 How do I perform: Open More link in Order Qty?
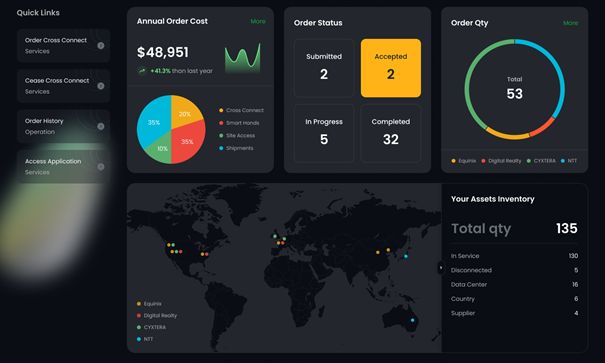[x=570, y=23]
